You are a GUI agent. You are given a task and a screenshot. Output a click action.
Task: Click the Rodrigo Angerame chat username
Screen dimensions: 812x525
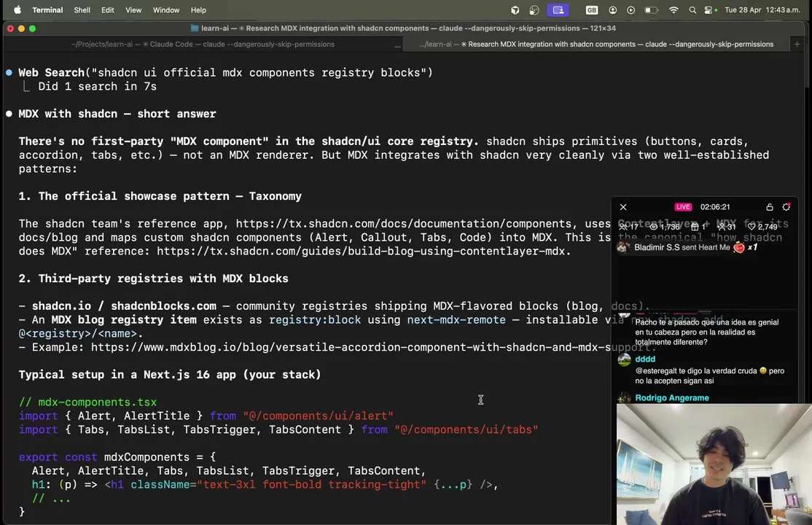[671, 398]
